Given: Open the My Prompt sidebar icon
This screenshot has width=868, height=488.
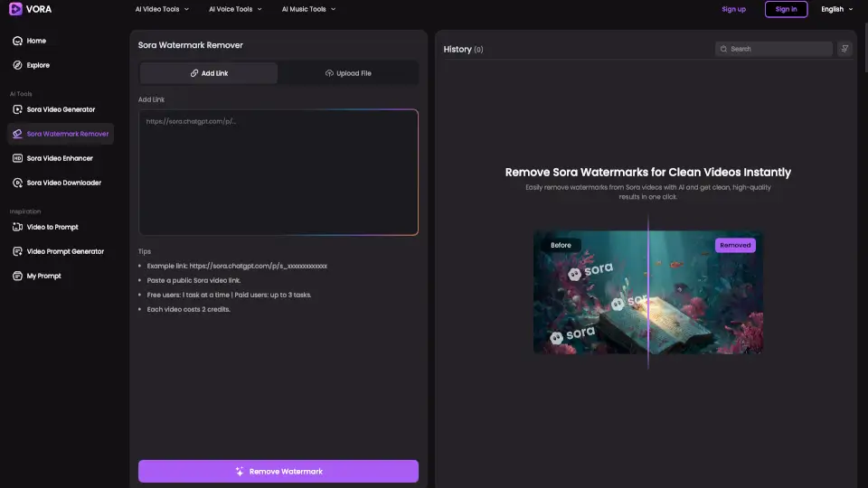Looking at the screenshot, I should click(x=17, y=276).
